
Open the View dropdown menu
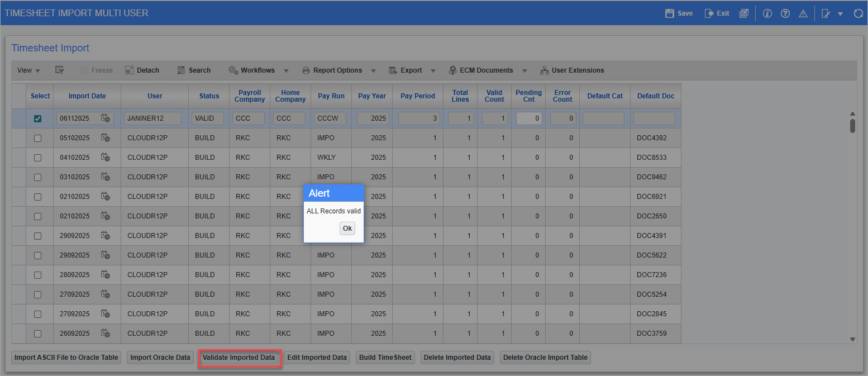point(28,70)
